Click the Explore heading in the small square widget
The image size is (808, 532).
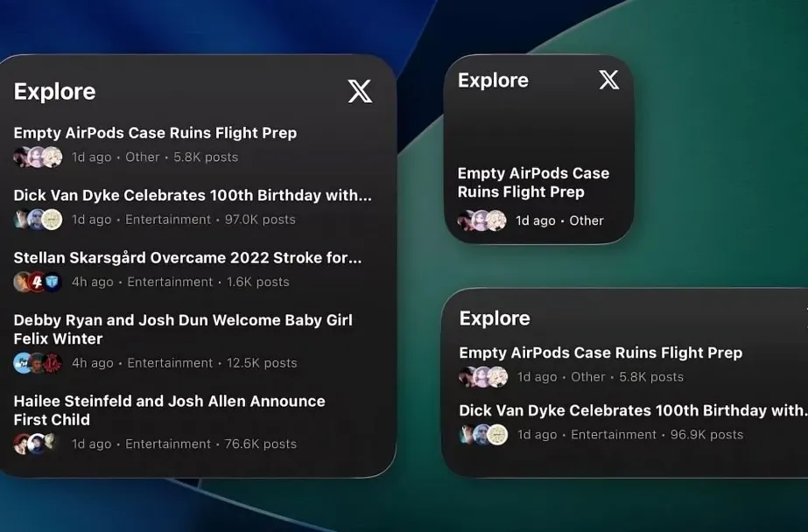point(493,80)
